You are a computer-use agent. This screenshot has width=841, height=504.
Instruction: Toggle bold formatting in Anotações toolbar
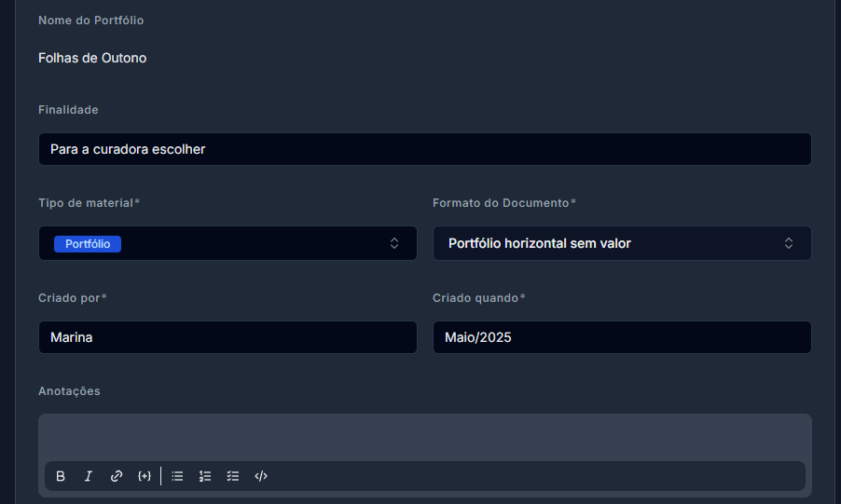pyautogui.click(x=61, y=476)
